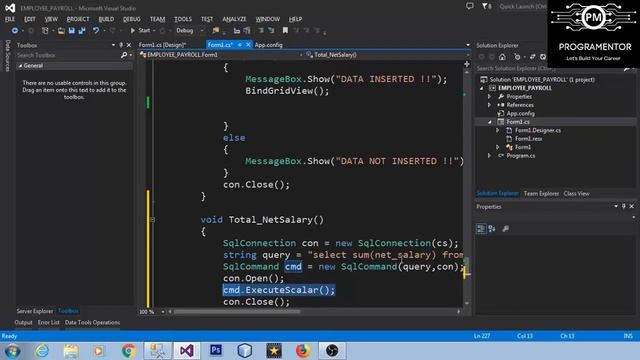The image size is (640, 360).
Task: Click the Solution Explorer pending changes filter icon
Action: (x=517, y=57)
